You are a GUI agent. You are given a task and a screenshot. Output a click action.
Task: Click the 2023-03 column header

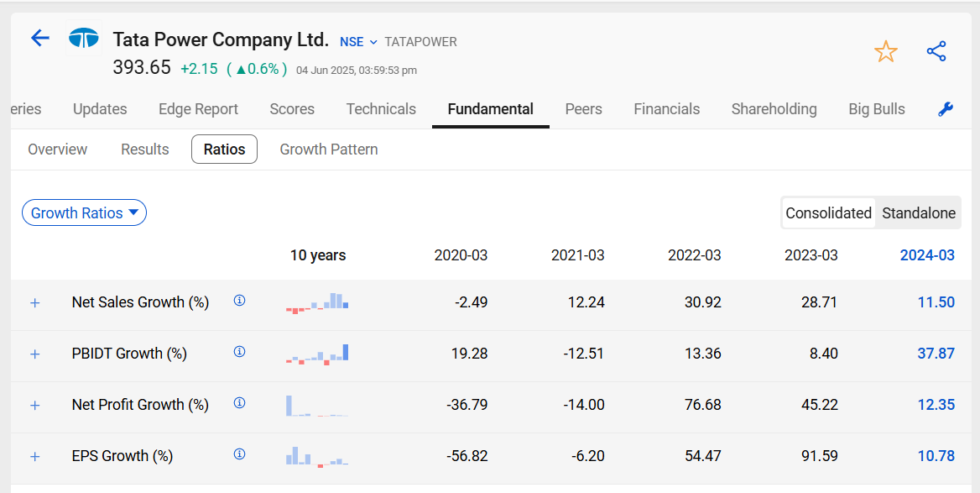[x=811, y=255]
